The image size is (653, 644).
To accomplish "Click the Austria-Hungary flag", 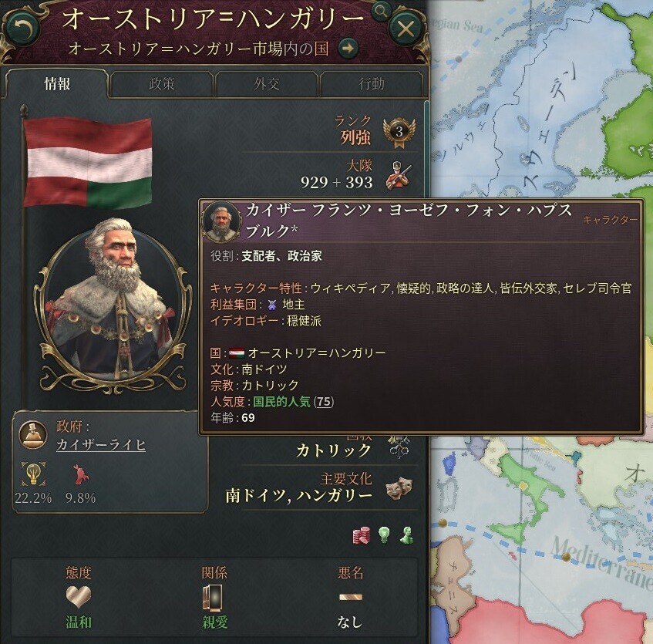I will pos(88,163).
